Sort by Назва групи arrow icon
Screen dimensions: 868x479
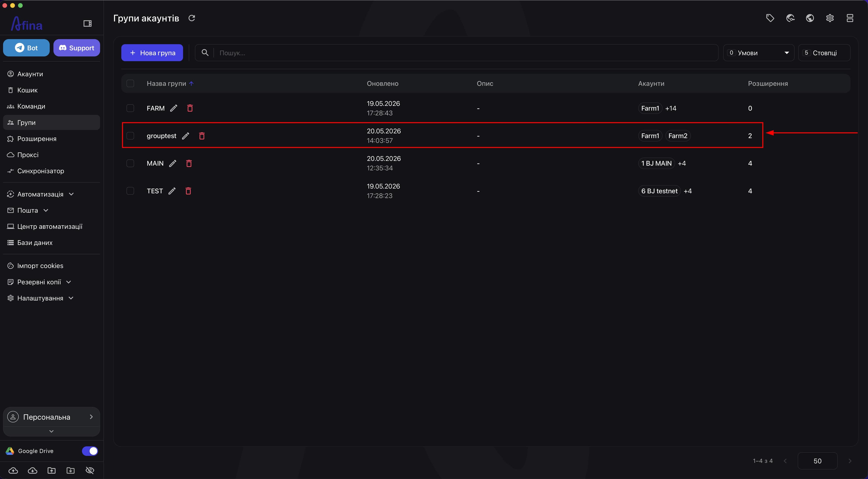click(191, 84)
